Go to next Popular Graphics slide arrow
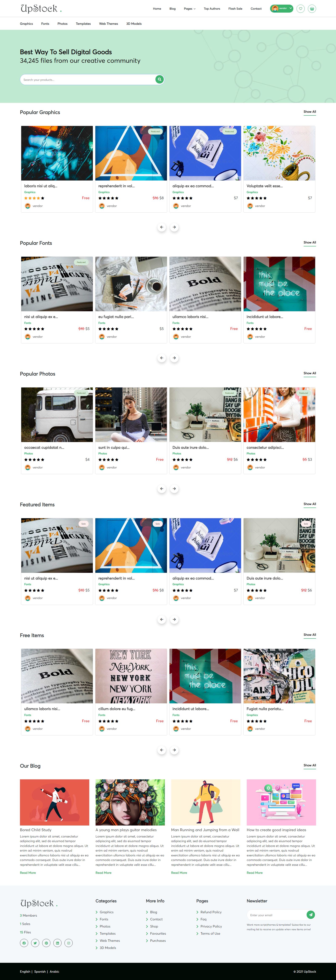Image resolution: width=336 pixels, height=980 pixels. click(174, 227)
